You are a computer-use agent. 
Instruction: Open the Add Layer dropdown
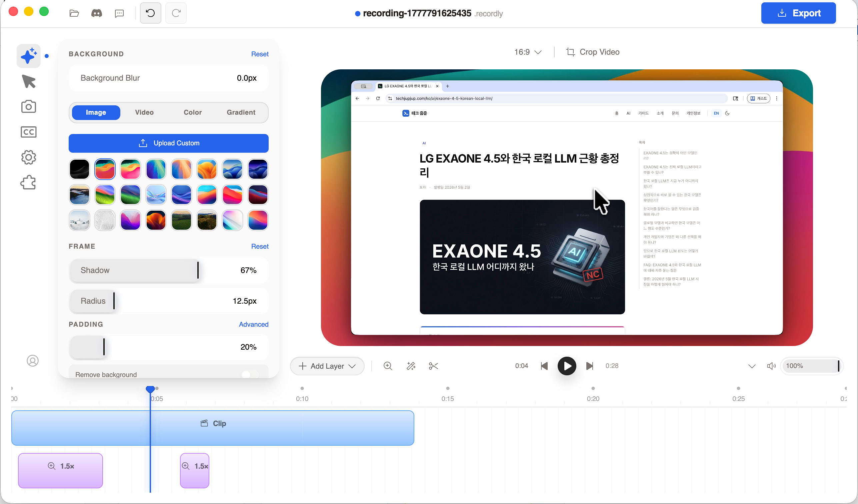(x=327, y=366)
